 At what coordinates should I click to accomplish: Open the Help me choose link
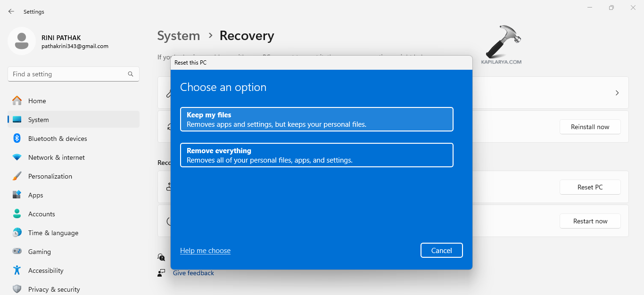205,251
